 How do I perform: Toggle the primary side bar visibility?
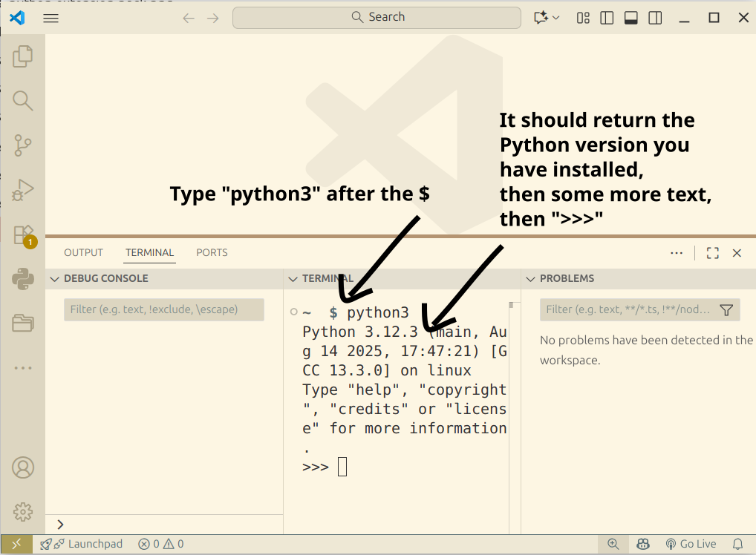click(607, 18)
